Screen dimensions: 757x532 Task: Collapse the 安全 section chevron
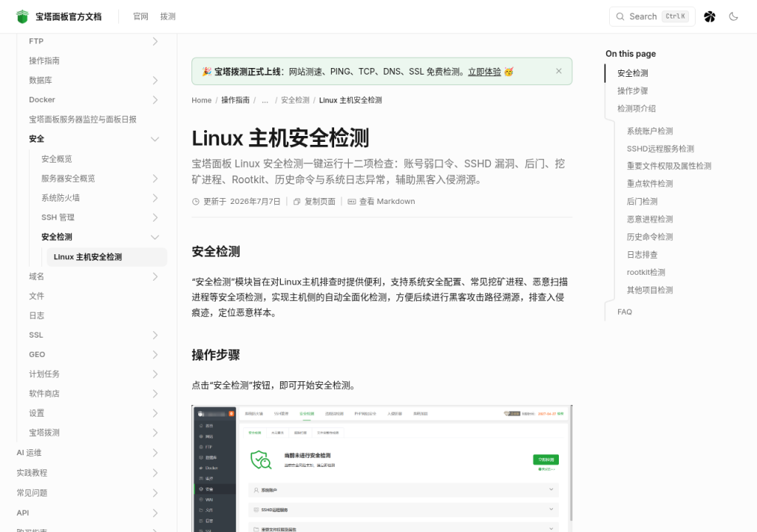(155, 139)
